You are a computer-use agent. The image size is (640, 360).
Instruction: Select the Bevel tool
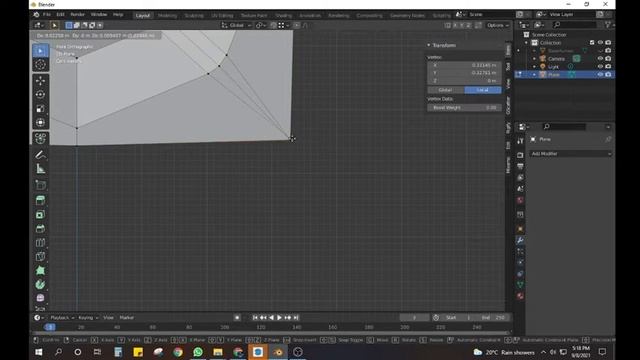click(x=40, y=229)
